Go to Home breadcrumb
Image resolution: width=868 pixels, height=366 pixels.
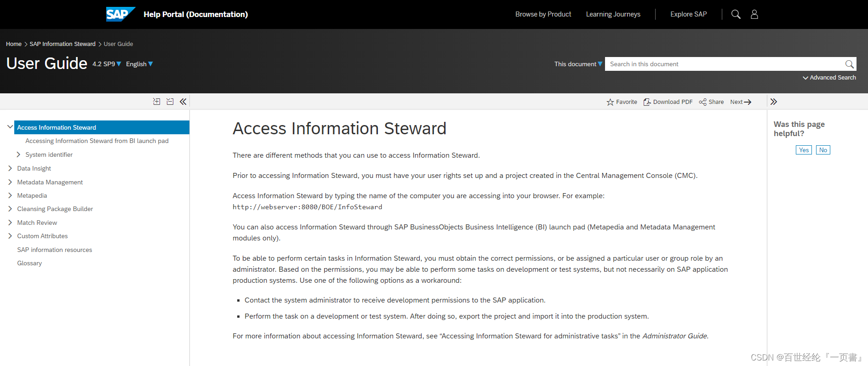[x=14, y=44]
